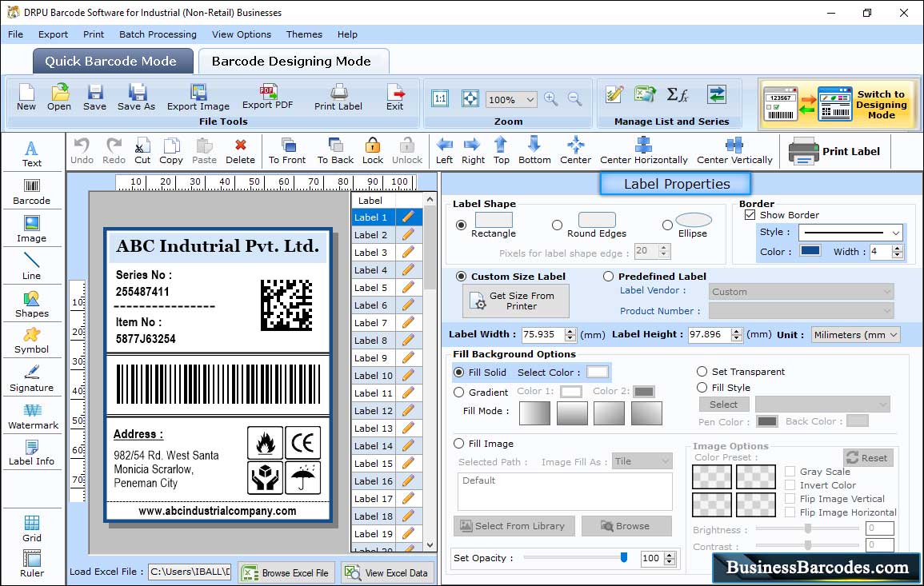
Task: Increase Label Height value
Action: tap(736, 332)
